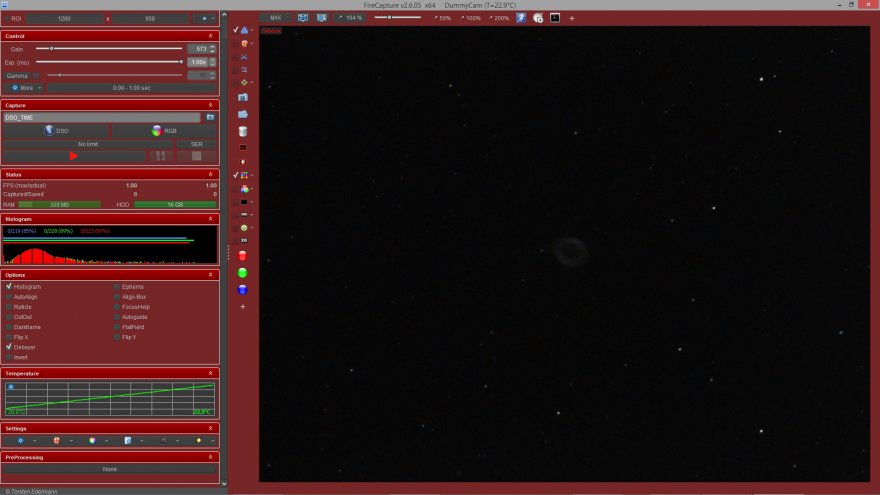Image resolution: width=880 pixels, height=495 pixels.
Task: Click the MAX button in toolbar
Action: click(x=274, y=18)
